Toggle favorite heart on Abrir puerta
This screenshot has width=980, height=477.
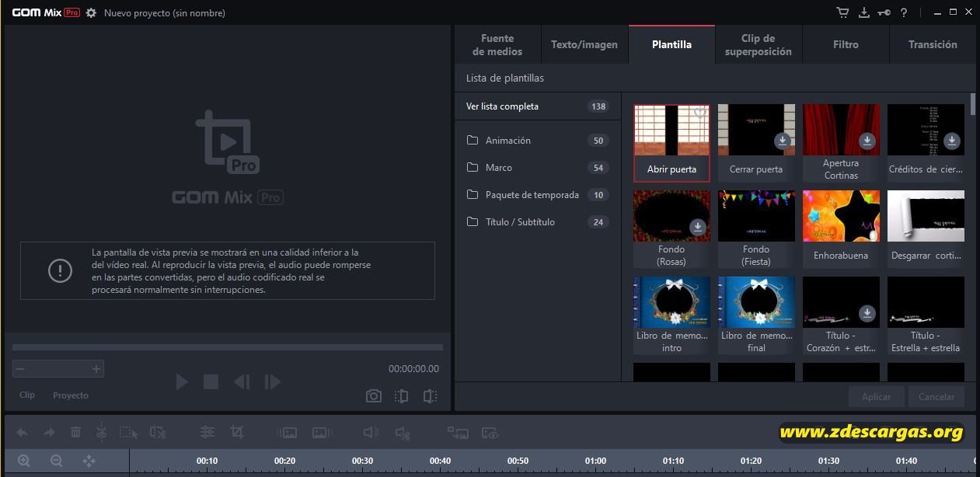[699, 113]
